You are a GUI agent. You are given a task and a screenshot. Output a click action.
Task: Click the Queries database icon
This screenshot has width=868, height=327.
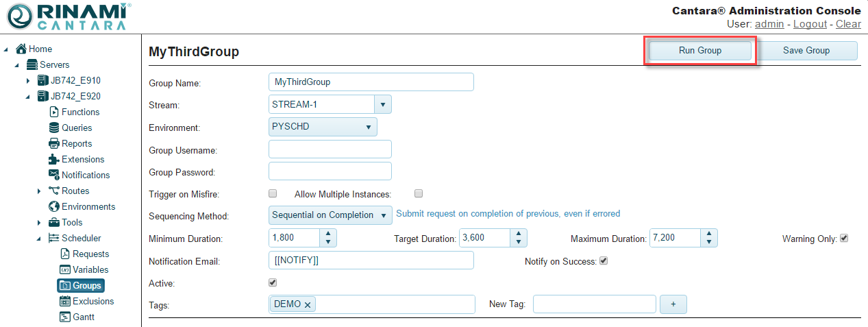(x=54, y=128)
